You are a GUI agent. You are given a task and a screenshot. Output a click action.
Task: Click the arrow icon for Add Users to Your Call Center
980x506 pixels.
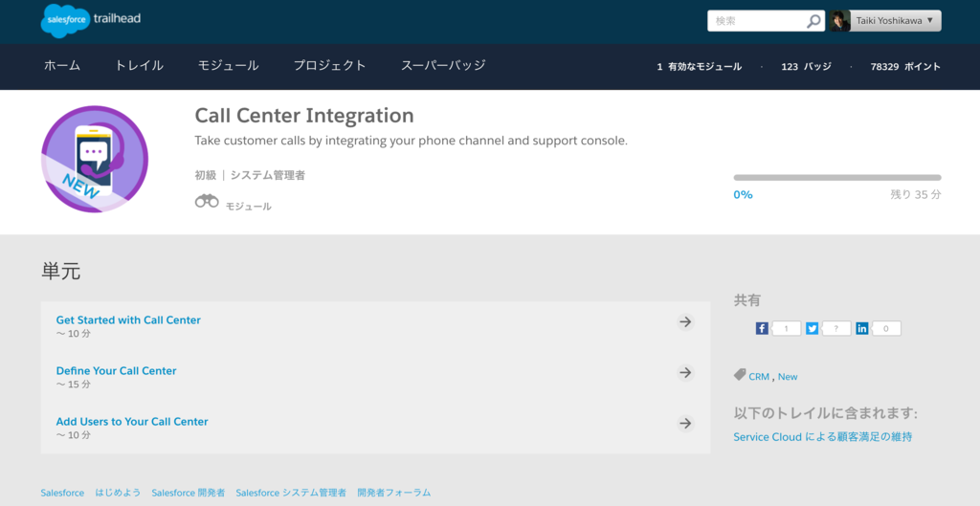point(685,424)
